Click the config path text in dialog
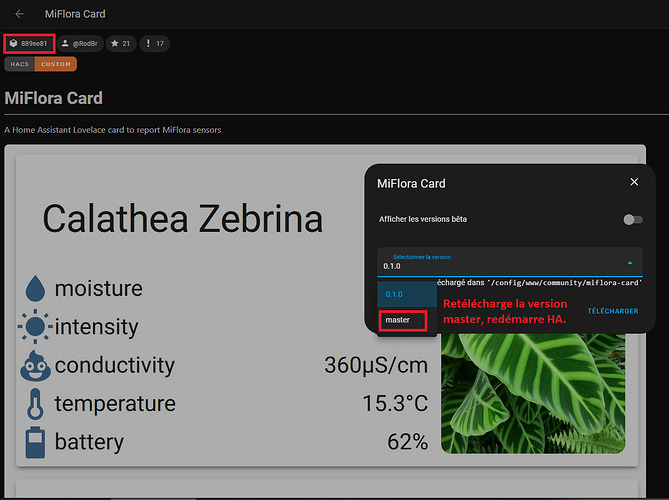The height and width of the screenshot is (500, 669). point(540,282)
